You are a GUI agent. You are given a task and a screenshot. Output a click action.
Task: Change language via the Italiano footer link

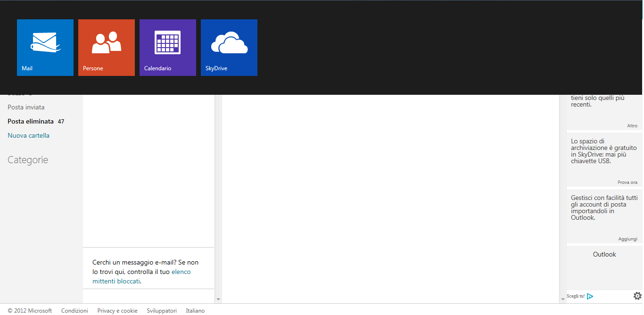(195, 311)
